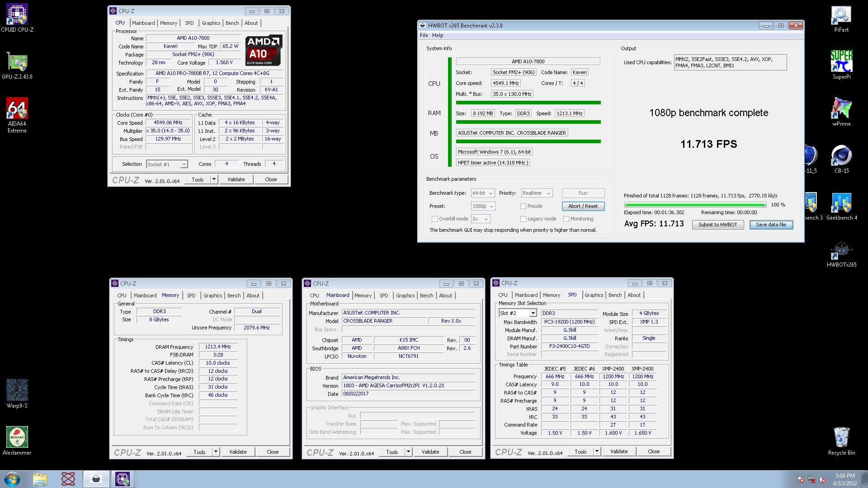868x488 pixels.
Task: Launch PiFast desktop shortcut
Action: tap(841, 18)
